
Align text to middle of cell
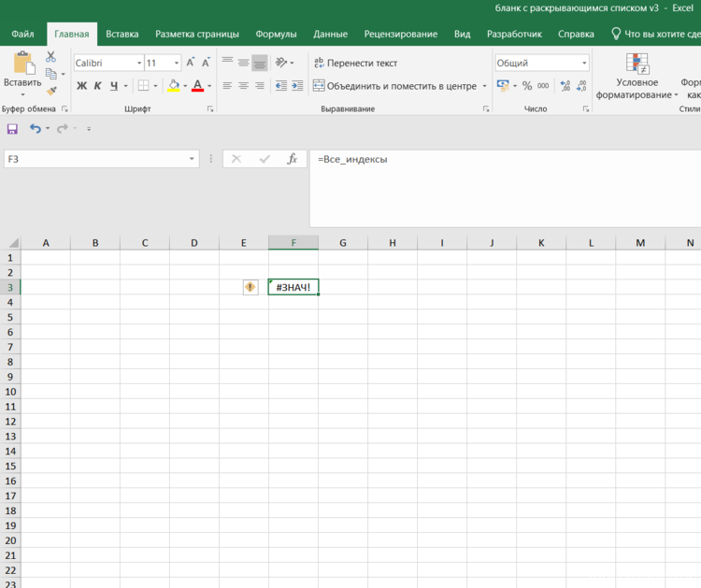243,62
